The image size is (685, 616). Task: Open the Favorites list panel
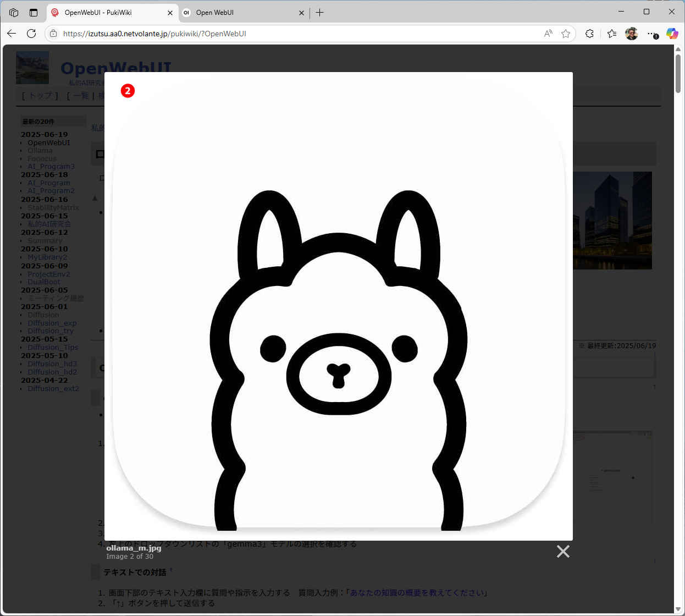click(612, 34)
